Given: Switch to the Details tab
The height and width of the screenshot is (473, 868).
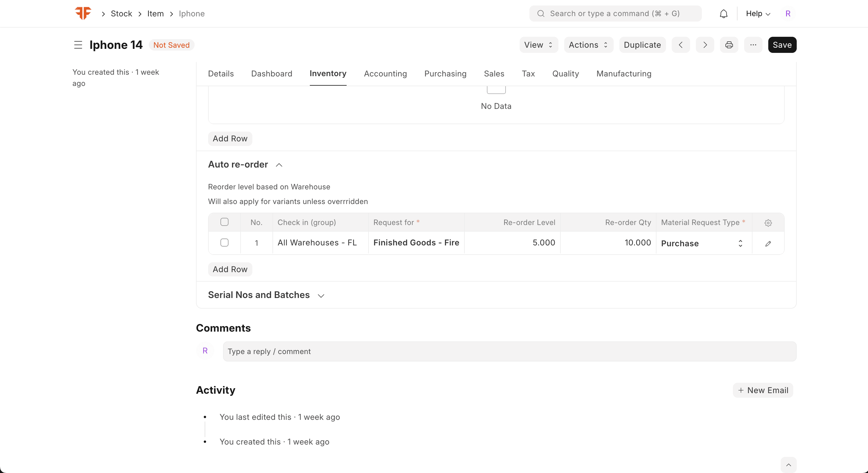Looking at the screenshot, I should pyautogui.click(x=221, y=74).
